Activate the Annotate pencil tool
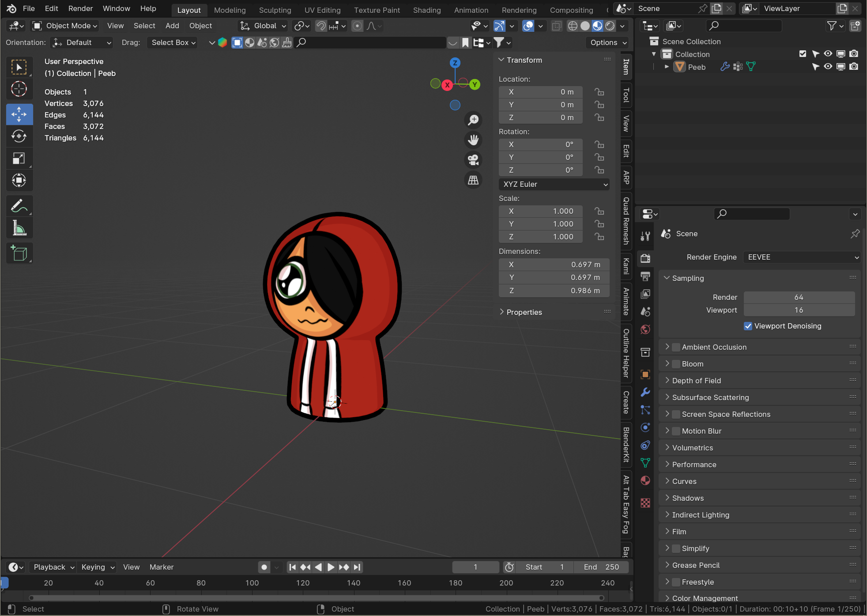Viewport: 867px width, 616px height. click(19, 206)
